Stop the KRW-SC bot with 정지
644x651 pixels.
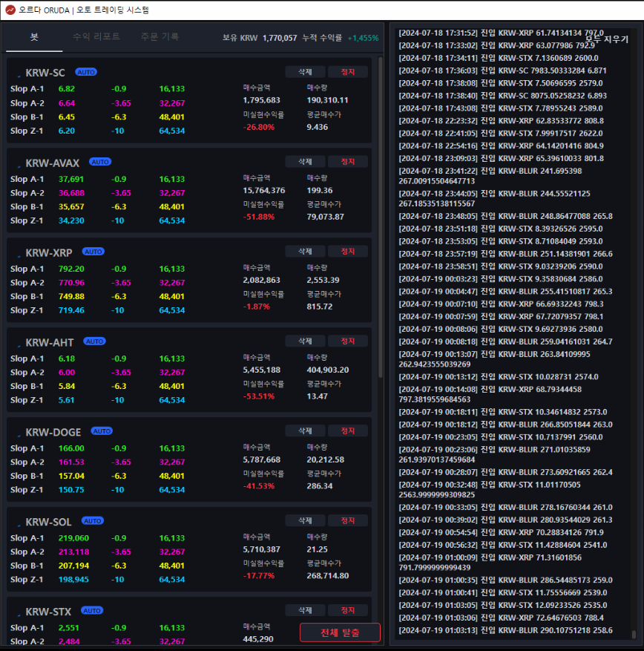[348, 72]
